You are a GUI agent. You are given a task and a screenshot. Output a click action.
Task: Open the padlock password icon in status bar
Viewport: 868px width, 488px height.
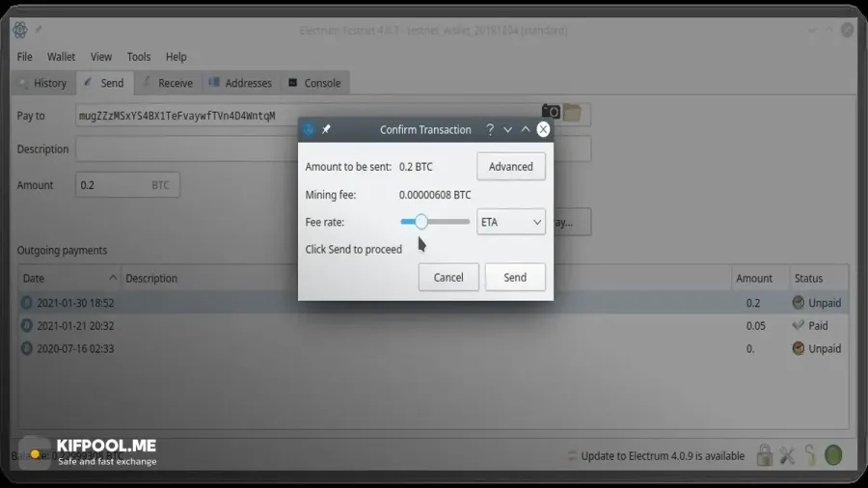[765, 455]
